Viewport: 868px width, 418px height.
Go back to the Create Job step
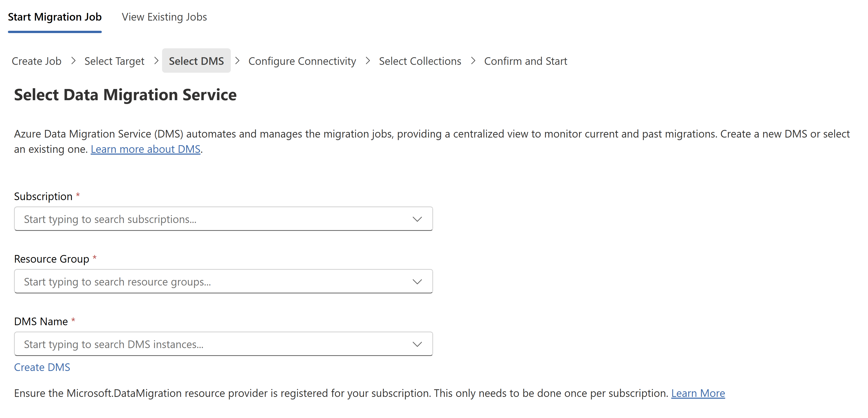pos(36,61)
